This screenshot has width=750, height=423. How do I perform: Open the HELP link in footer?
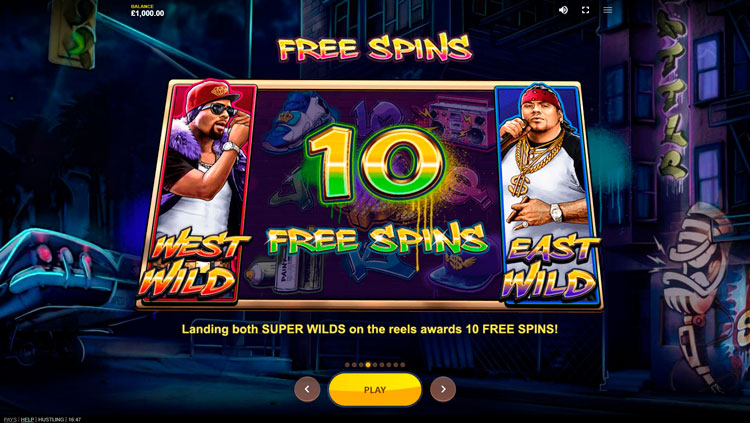(x=27, y=420)
